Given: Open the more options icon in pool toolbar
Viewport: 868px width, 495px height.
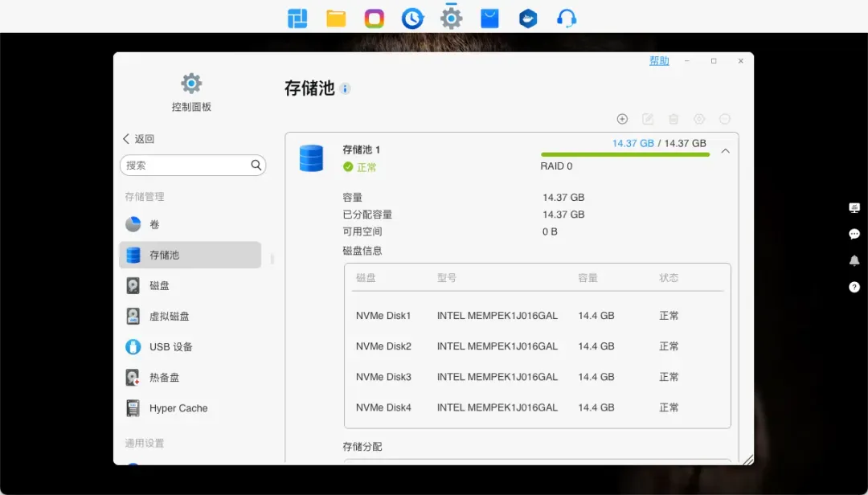Looking at the screenshot, I should 725,119.
